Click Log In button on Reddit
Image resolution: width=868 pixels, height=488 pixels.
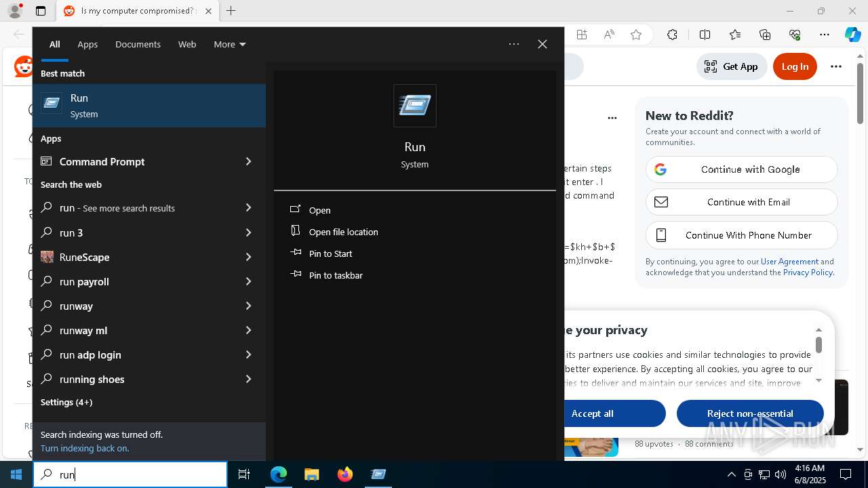click(x=795, y=66)
